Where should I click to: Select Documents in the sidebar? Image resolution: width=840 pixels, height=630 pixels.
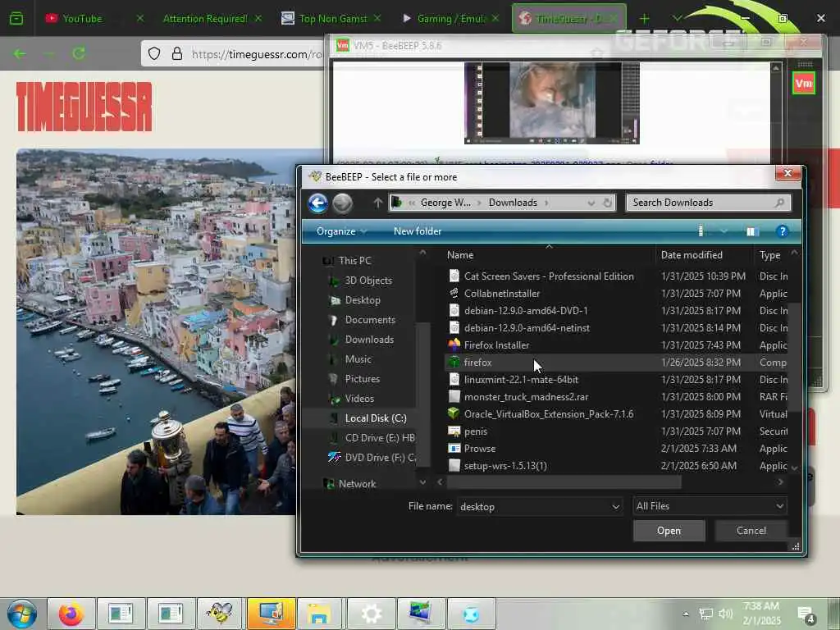click(x=370, y=320)
